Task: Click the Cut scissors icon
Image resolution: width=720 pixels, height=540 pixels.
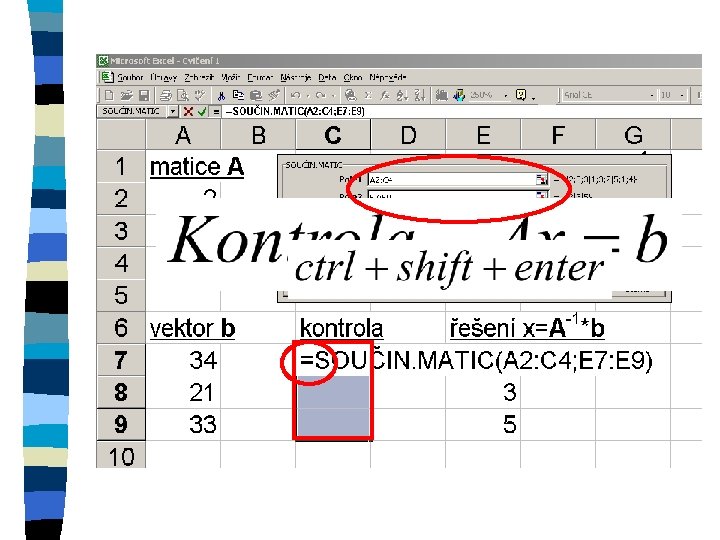Action: click(221, 95)
